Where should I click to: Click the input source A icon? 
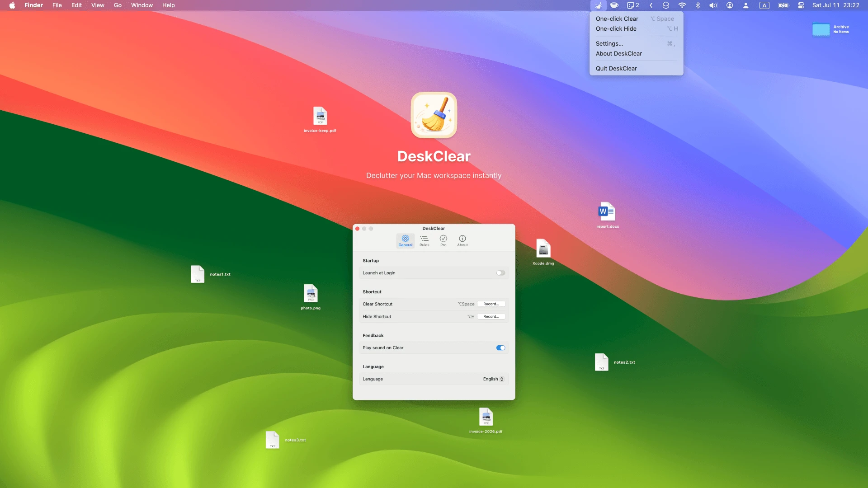tap(764, 5)
